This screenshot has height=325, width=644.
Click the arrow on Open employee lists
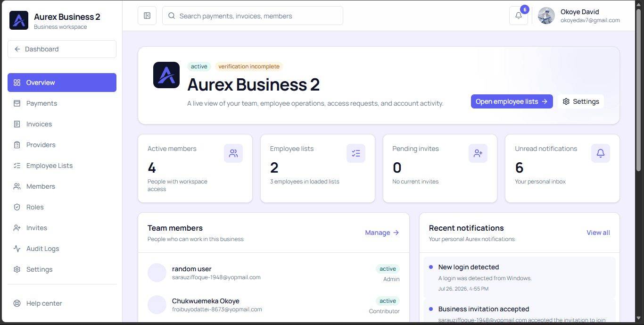(x=545, y=101)
